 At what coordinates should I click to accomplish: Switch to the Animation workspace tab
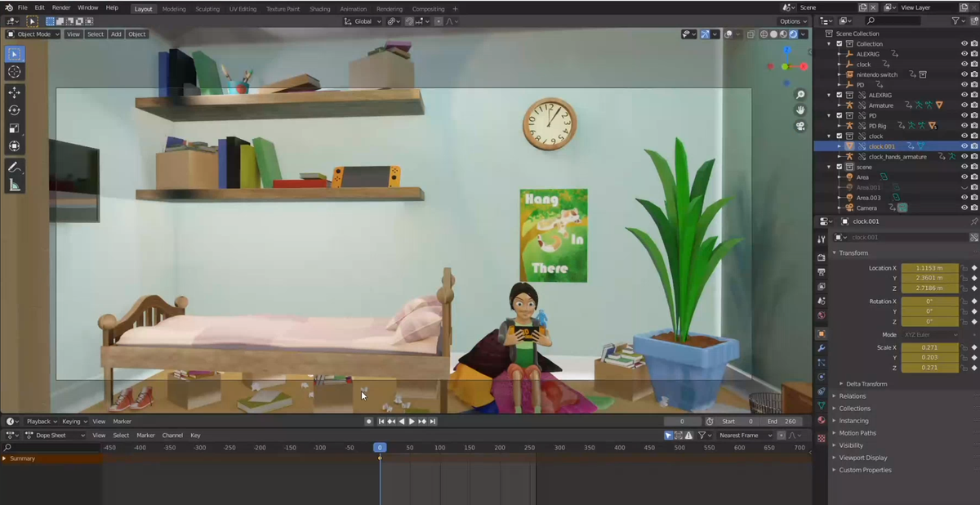[x=353, y=9]
